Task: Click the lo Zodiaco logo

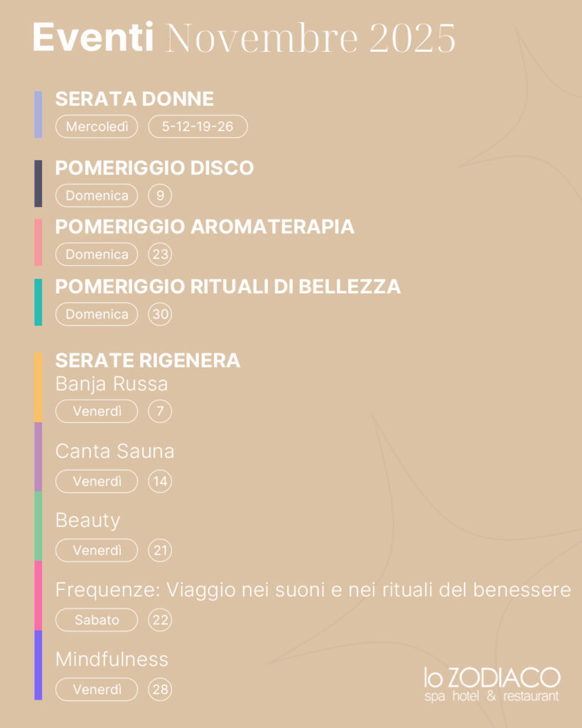Action: click(491, 684)
